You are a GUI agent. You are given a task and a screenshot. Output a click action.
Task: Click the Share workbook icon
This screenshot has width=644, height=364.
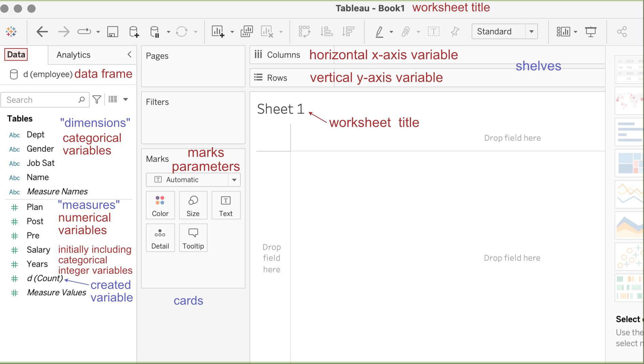coord(622,32)
